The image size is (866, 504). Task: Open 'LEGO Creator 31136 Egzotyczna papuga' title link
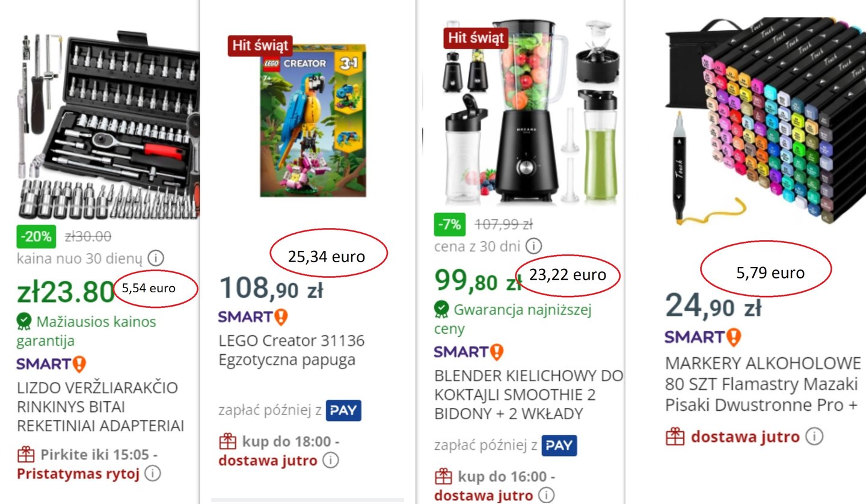291,351
